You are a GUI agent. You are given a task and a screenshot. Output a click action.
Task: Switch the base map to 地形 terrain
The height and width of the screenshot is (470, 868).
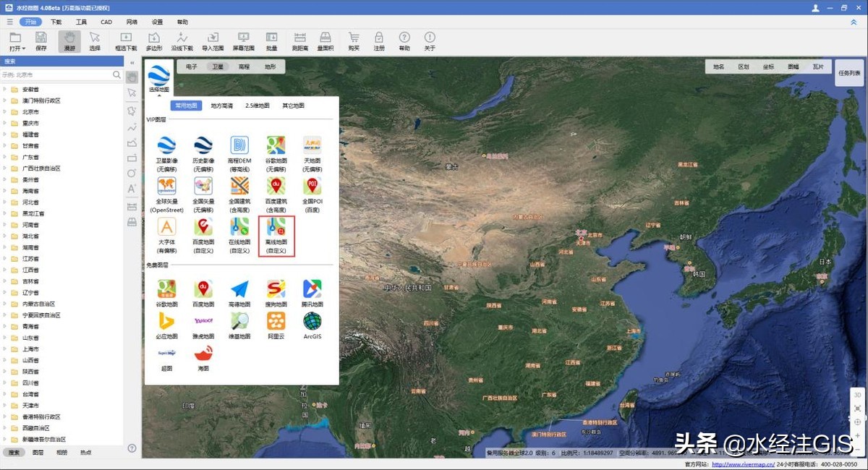click(270, 67)
